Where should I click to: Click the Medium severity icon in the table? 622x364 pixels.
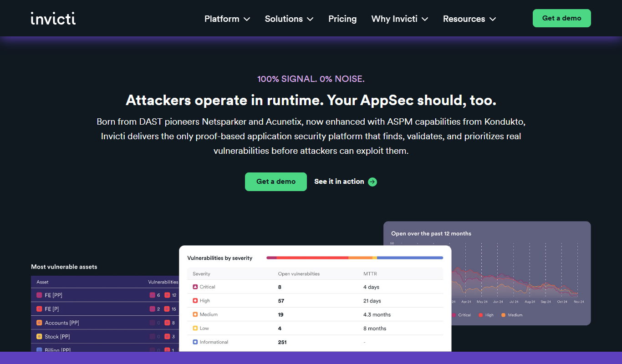click(x=195, y=314)
